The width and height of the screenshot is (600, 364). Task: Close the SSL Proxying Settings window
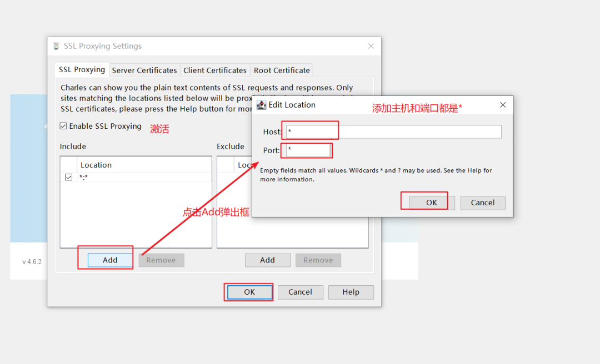point(371,46)
